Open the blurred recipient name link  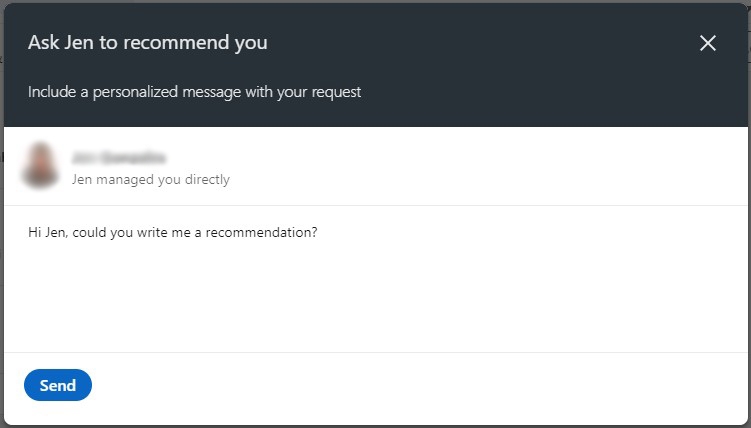[x=119, y=157]
